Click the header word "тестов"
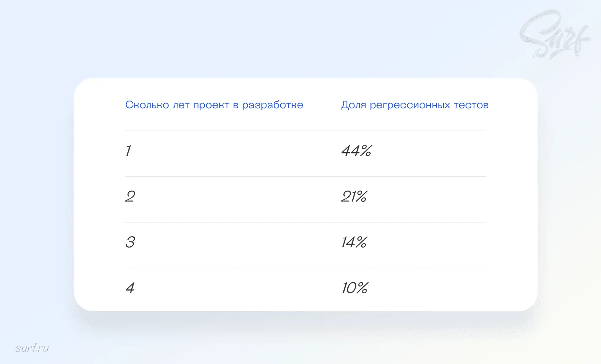Screen dimensions: 601x364 (x=471, y=105)
